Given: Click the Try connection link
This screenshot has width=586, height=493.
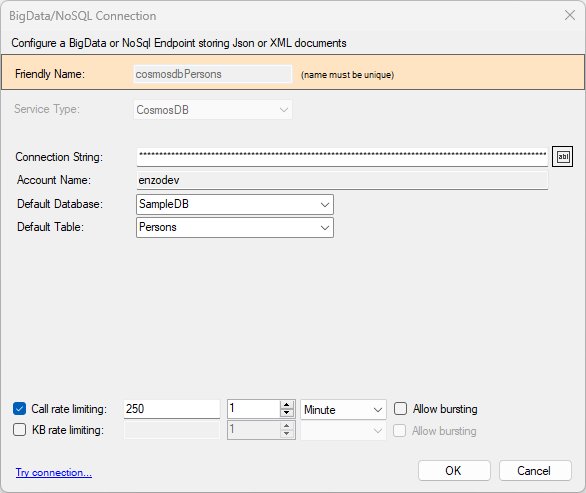Looking at the screenshot, I should 54,472.
